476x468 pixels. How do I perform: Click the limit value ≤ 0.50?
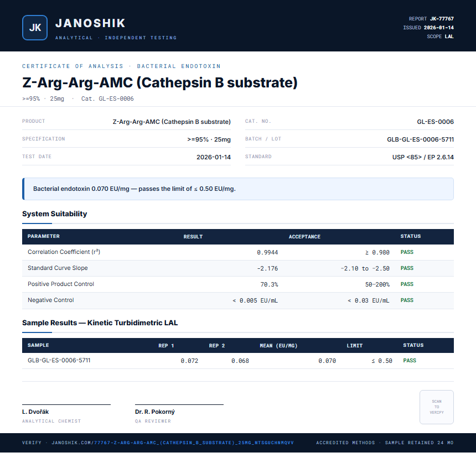pyautogui.click(x=382, y=361)
